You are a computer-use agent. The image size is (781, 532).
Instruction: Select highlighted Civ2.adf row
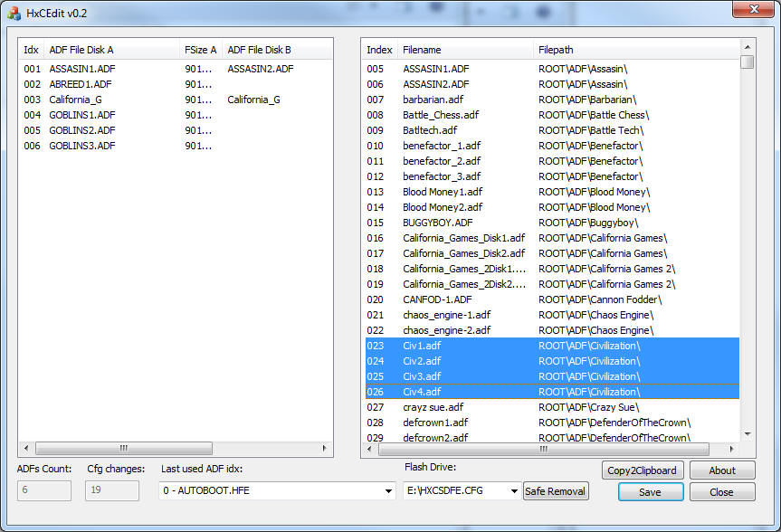(552, 361)
